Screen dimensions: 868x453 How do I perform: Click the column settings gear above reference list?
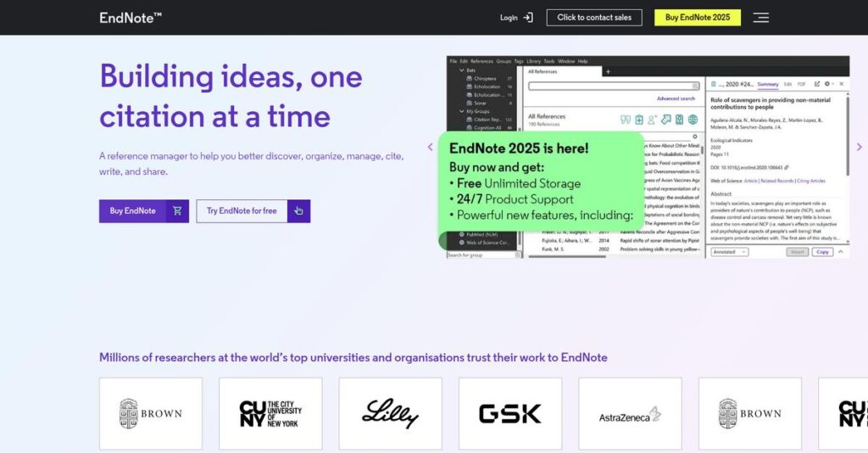pyautogui.click(x=695, y=137)
